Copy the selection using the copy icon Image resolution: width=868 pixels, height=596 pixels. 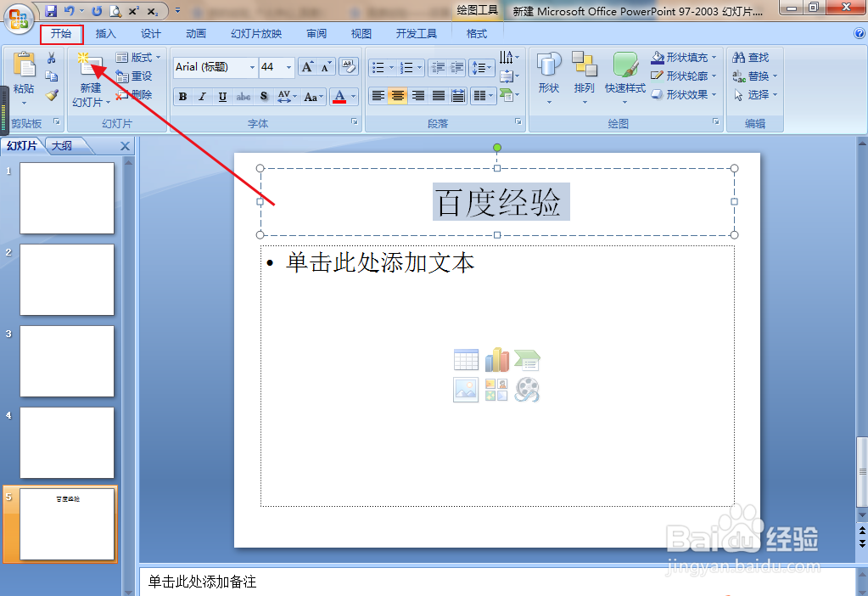[52, 76]
